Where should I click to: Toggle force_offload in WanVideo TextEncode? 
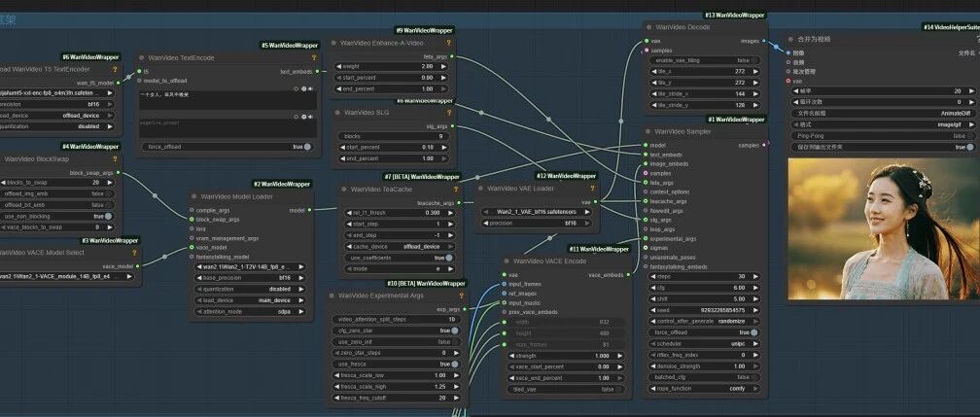pos(227,147)
